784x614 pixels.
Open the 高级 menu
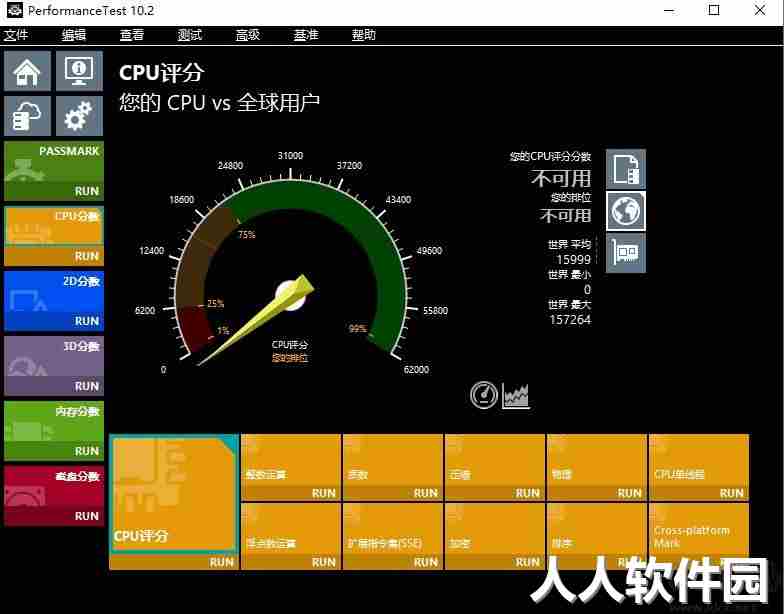tap(248, 35)
